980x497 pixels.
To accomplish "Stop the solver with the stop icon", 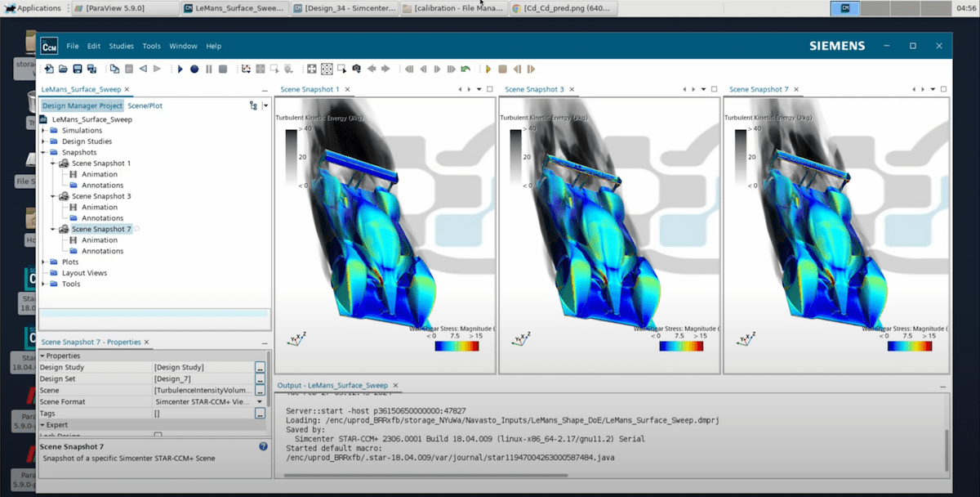I will [222, 69].
